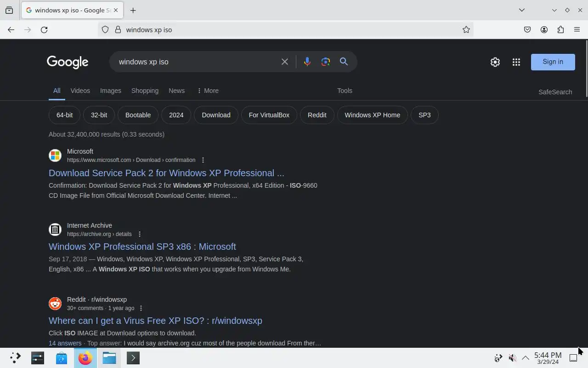Switch to the Videos tab
Image resolution: width=588 pixels, height=368 pixels.
(x=80, y=91)
